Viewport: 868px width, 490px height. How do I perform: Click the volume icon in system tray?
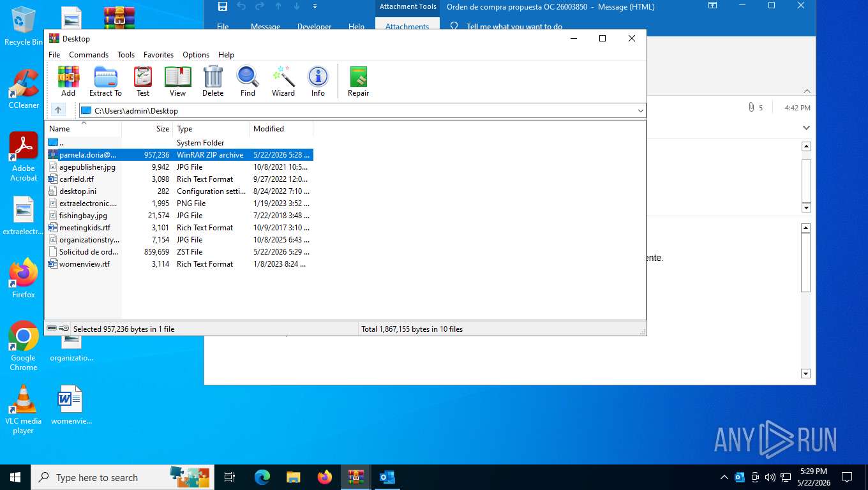(770, 477)
